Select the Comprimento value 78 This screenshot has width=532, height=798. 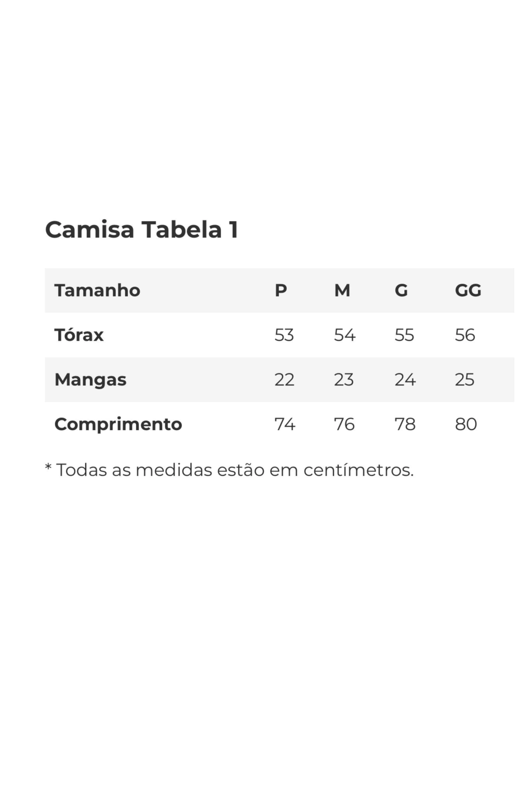tap(405, 424)
